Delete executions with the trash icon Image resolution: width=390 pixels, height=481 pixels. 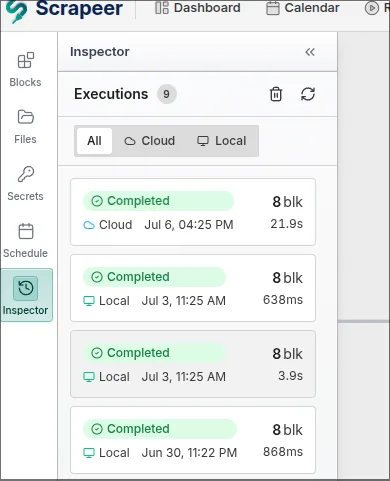coord(276,94)
